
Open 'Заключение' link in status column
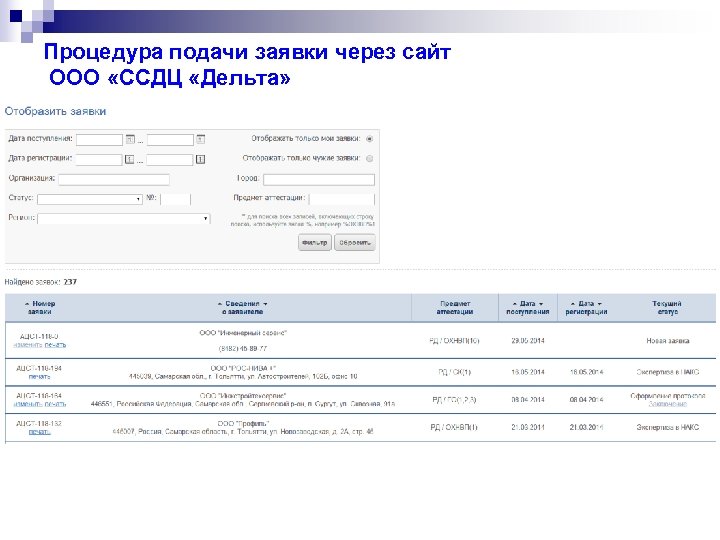668,404
